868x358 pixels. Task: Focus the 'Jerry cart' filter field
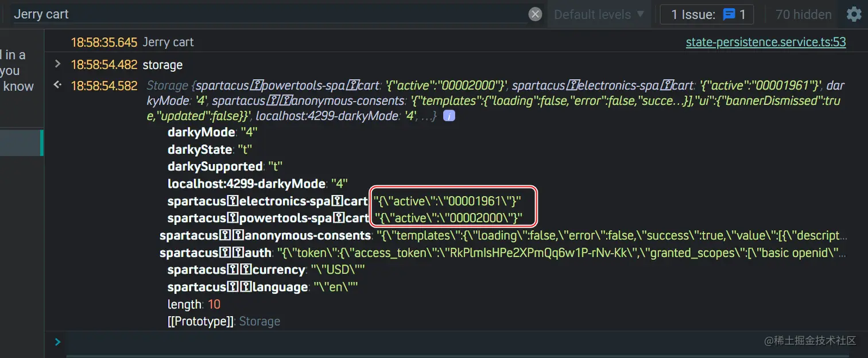pyautogui.click(x=270, y=14)
